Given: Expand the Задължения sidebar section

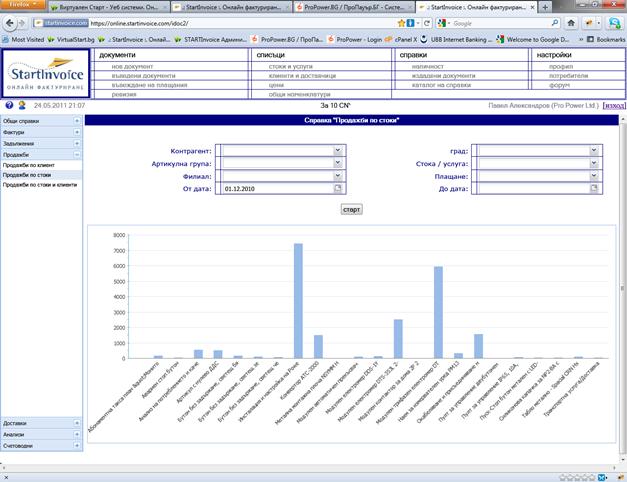Looking at the screenshot, I should (x=77, y=143).
